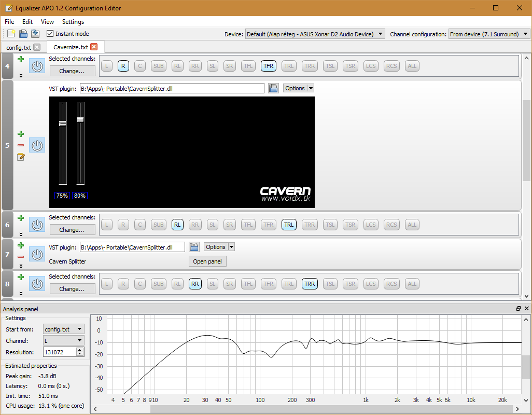The height and width of the screenshot is (415, 532).
Task: Toggle the TRR channel in row 8
Action: 310,284
